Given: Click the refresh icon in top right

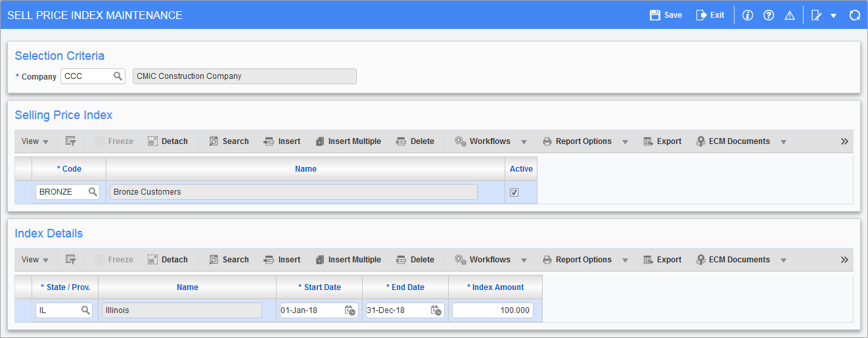Looking at the screenshot, I should 854,15.
